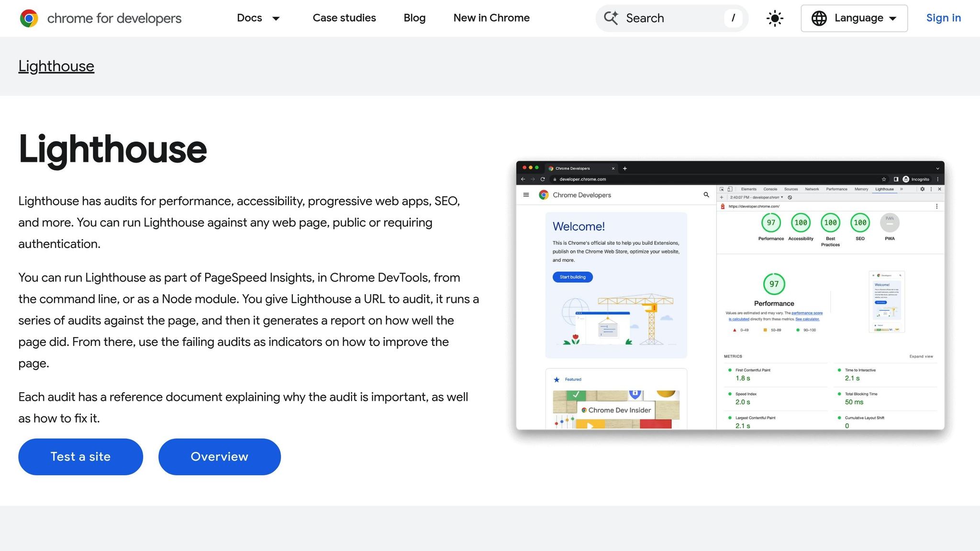The width and height of the screenshot is (980, 551).
Task: Click the Chrome logo icon in header
Action: (29, 18)
